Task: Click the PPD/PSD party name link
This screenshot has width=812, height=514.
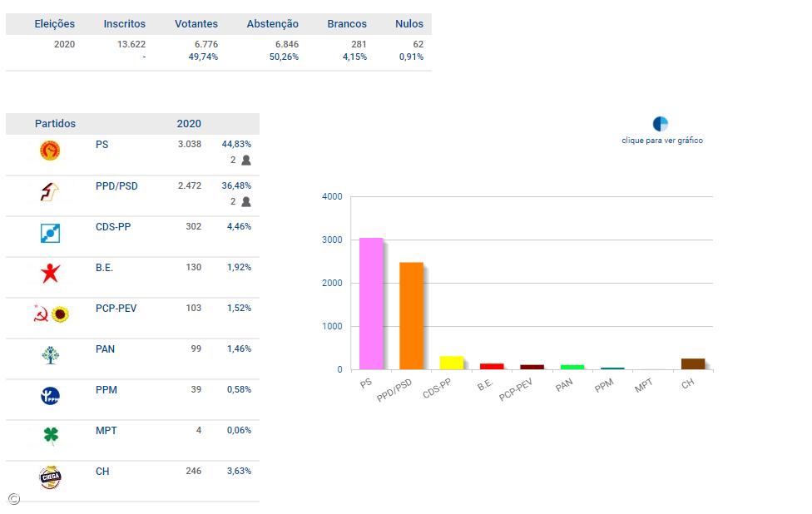Action: tap(116, 186)
